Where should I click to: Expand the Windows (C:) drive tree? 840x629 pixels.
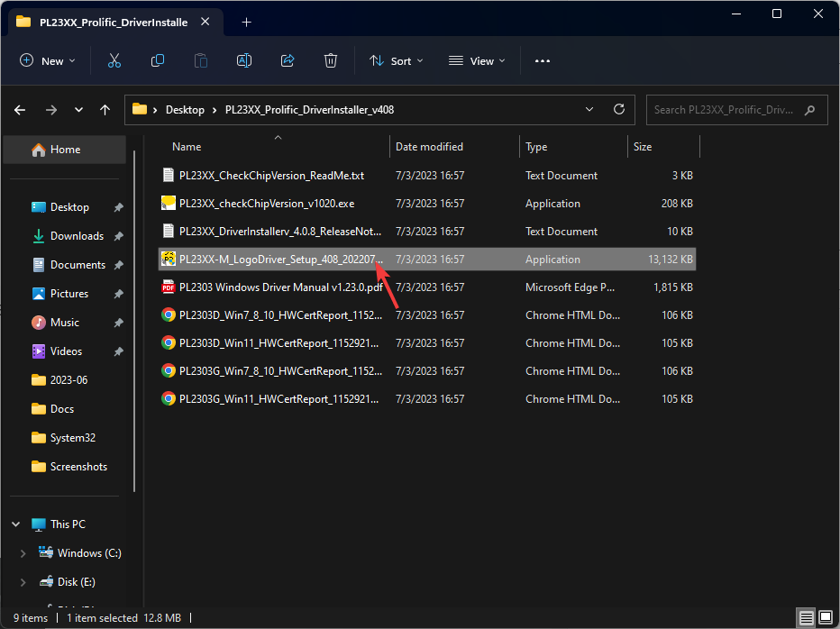pyautogui.click(x=24, y=553)
